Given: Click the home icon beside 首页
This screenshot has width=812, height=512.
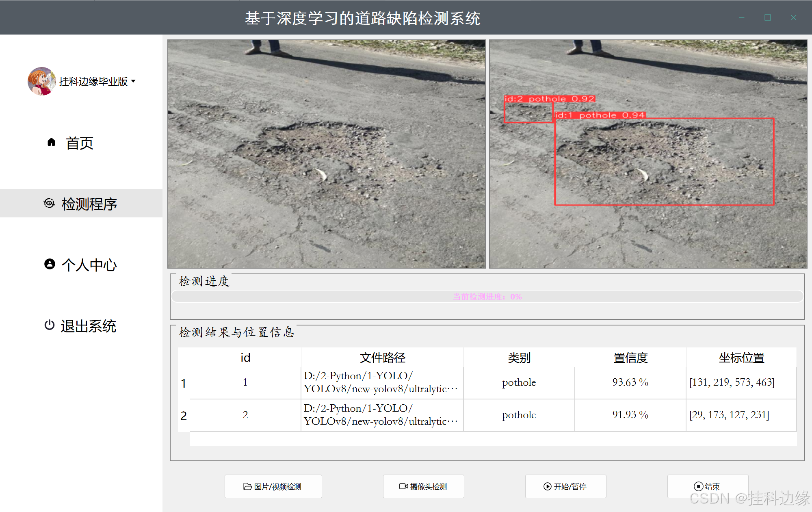Looking at the screenshot, I should 51,142.
